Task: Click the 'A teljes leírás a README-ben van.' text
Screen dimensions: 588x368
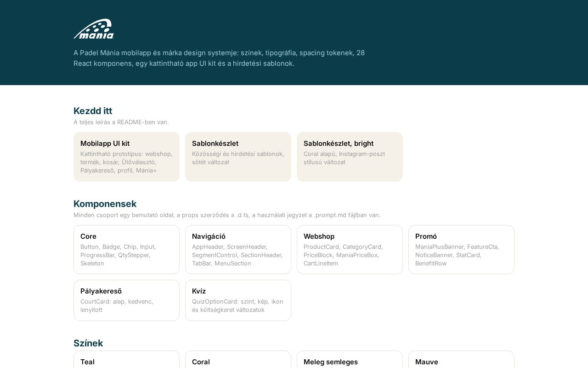Action: (121, 122)
